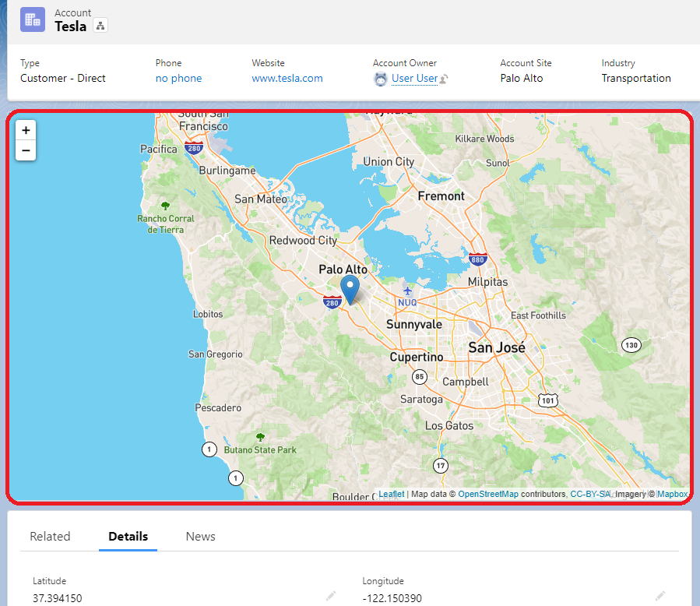Click the San Mateo map label
Viewport: 700px width, 606px height.
261,199
